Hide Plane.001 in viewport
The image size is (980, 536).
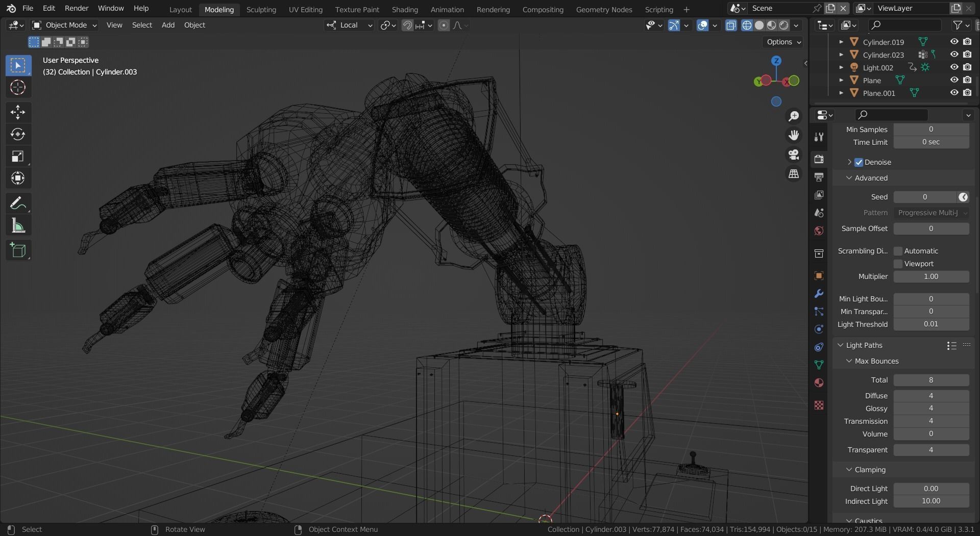coord(954,93)
